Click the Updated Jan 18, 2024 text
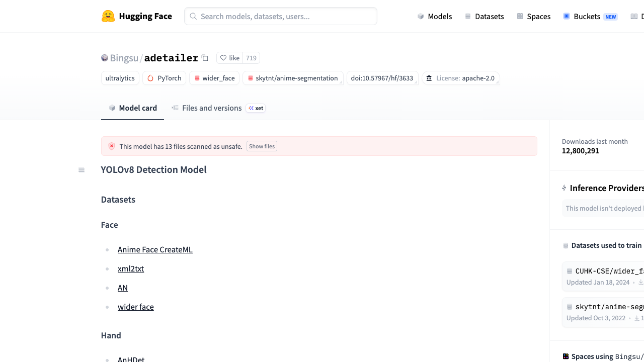Image resolution: width=644 pixels, height=362 pixels. point(598,283)
